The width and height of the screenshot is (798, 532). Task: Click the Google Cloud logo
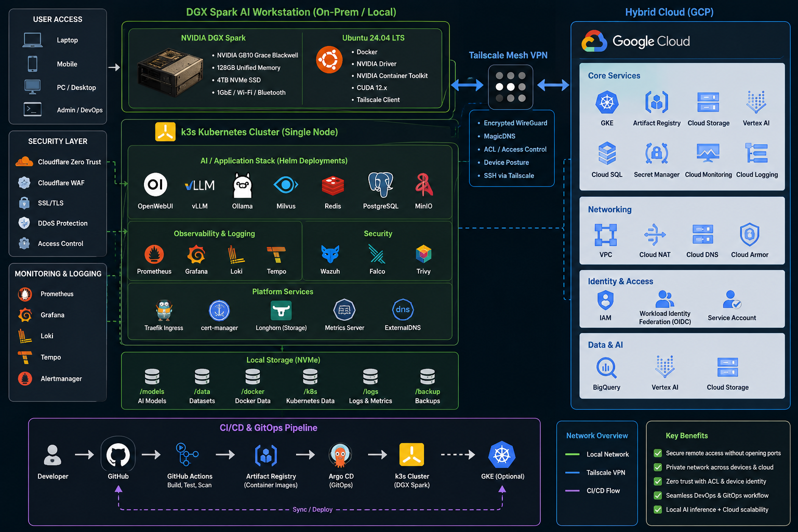point(594,41)
